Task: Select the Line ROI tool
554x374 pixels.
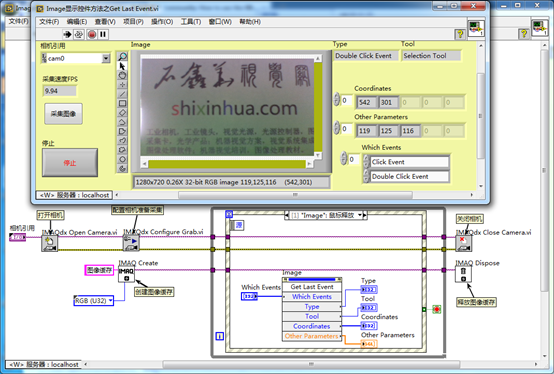Action: tap(122, 94)
